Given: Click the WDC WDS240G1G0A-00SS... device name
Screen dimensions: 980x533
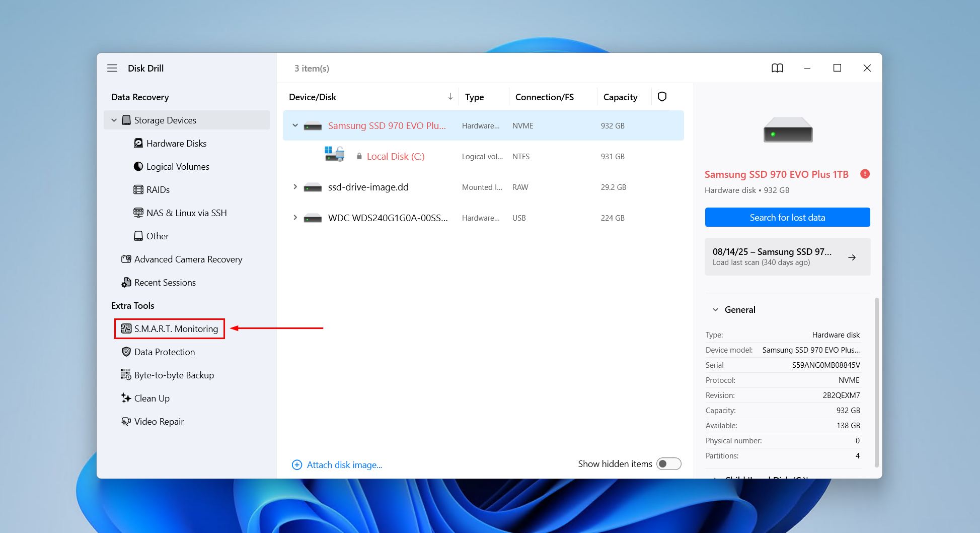Looking at the screenshot, I should 388,218.
